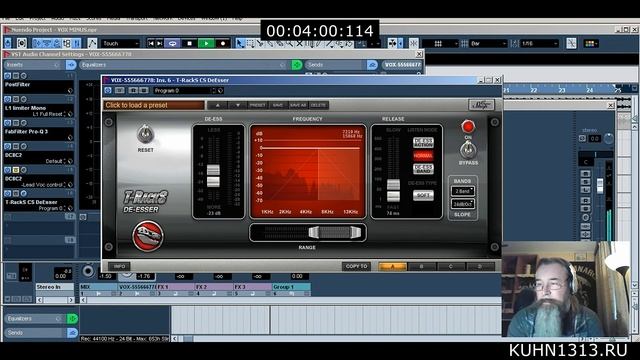Click the IK Multimedia logo badge at top right
Screen dimensions: 640x360
tap(482, 105)
